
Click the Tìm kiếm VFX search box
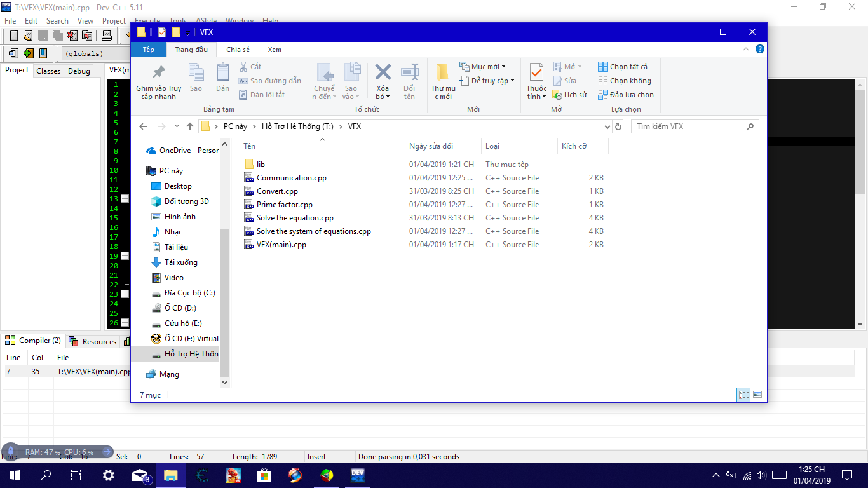click(689, 126)
